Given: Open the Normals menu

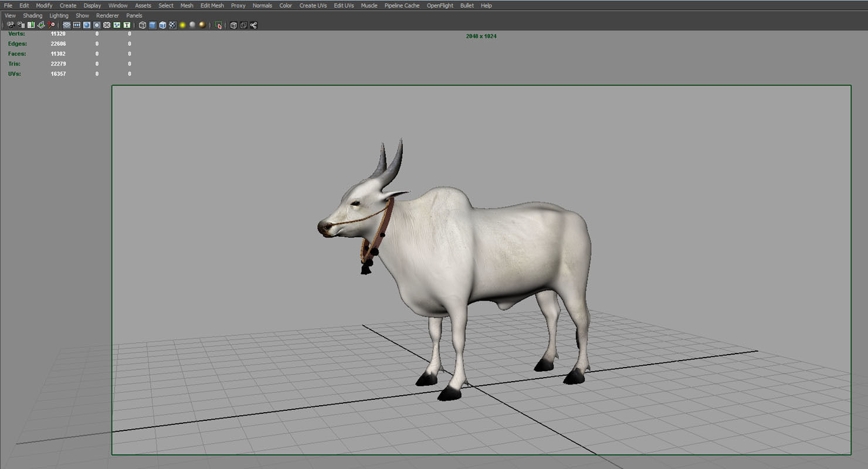Looking at the screenshot, I should click(262, 5).
